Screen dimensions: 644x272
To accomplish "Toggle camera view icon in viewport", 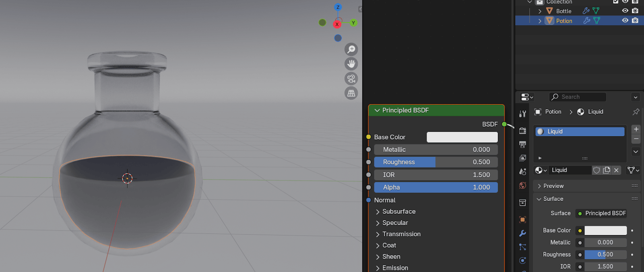I will coord(351,79).
